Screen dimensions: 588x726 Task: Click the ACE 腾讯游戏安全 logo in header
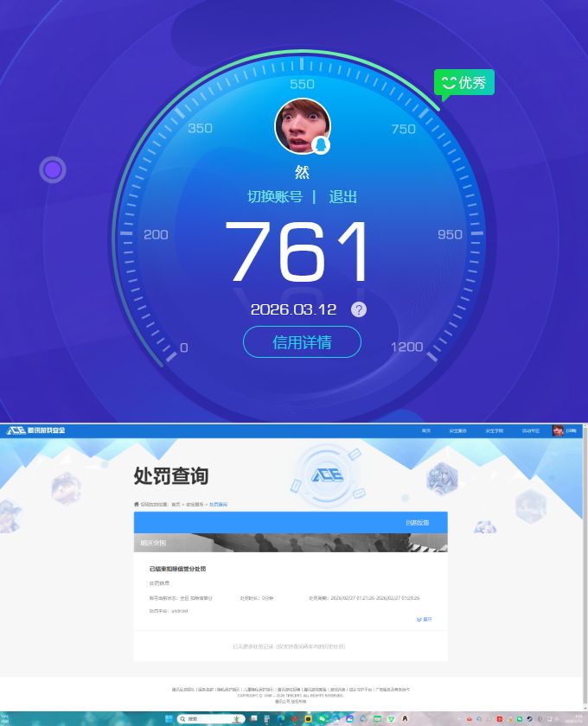tap(35, 430)
